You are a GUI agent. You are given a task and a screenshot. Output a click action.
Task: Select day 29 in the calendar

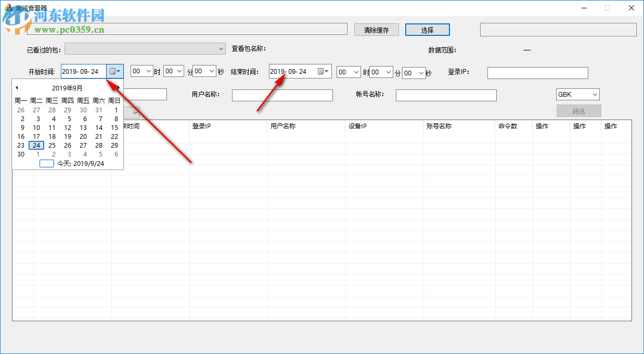pos(114,145)
